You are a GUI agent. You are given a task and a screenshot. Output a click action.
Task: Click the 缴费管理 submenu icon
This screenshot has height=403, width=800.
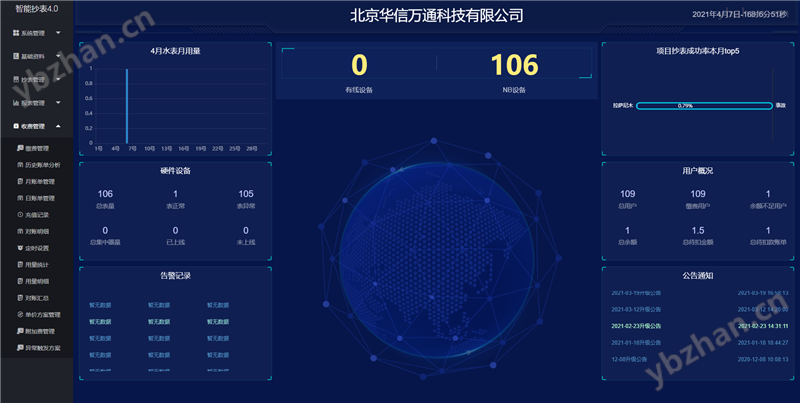point(20,148)
